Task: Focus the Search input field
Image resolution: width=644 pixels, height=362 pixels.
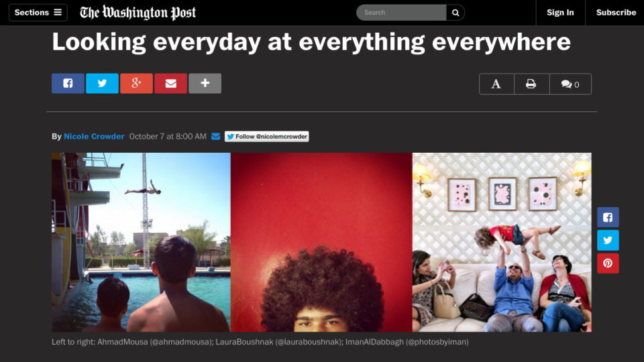Action: (401, 13)
